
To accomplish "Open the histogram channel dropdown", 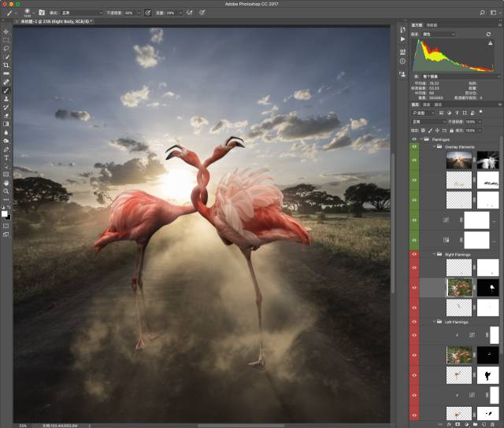I will [439, 34].
